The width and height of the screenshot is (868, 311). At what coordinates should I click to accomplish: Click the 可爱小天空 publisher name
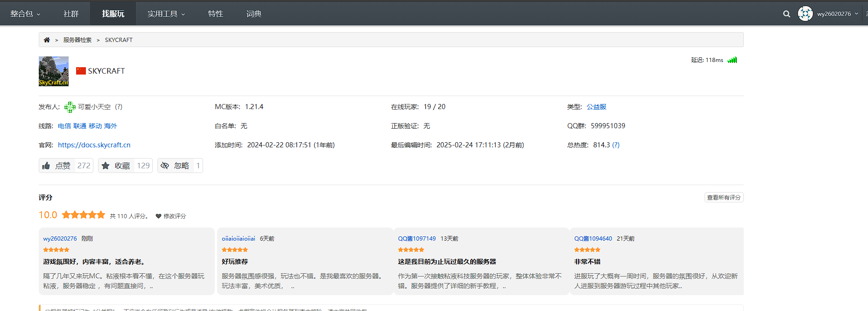94,107
